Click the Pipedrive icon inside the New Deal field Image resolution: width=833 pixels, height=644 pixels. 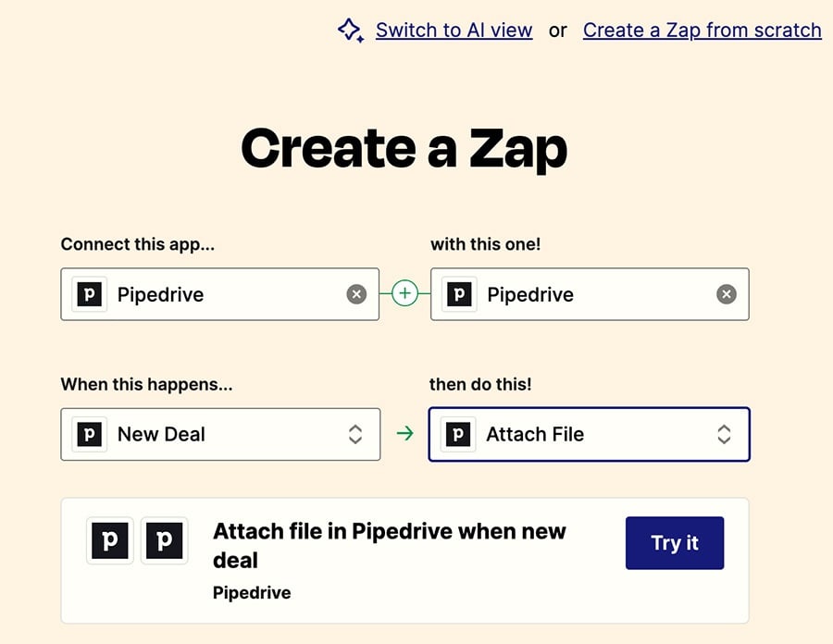pyautogui.click(x=89, y=434)
